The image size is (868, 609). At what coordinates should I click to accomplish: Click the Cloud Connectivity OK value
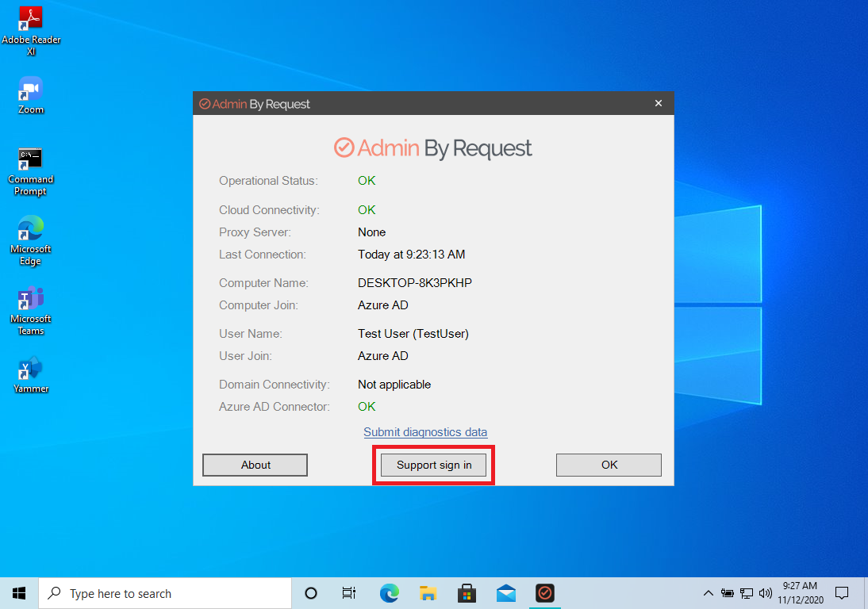(367, 209)
